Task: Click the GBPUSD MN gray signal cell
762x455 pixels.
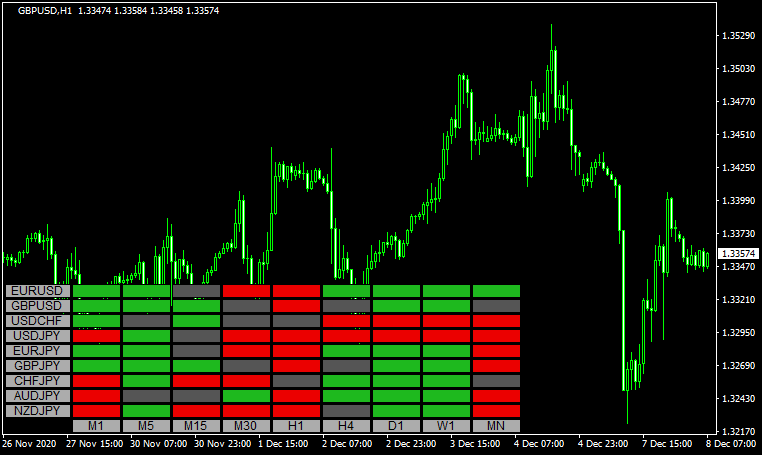Action: click(x=496, y=306)
